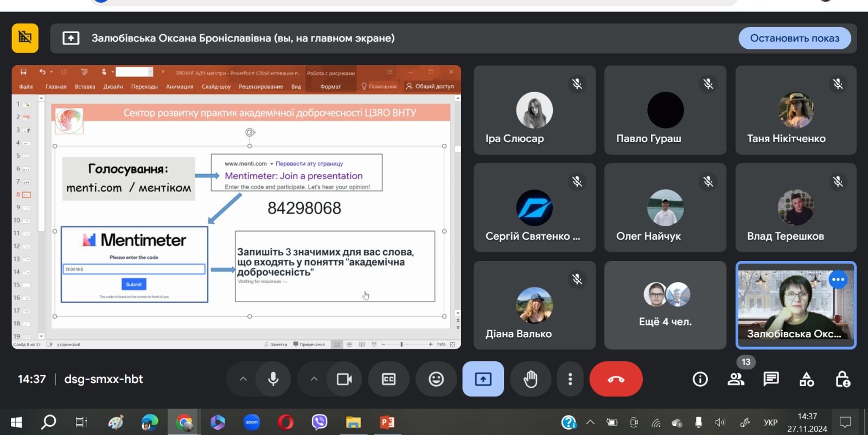This screenshot has height=435, width=868.
Task: Open the meeting details info icon
Action: point(700,379)
